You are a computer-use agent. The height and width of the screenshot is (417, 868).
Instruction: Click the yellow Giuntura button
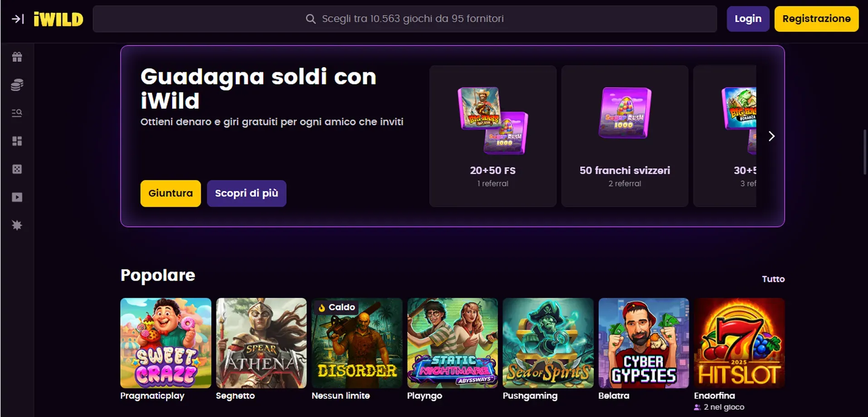point(171,194)
